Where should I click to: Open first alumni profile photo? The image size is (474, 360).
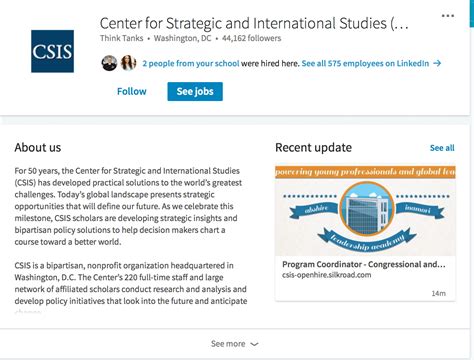coord(109,63)
